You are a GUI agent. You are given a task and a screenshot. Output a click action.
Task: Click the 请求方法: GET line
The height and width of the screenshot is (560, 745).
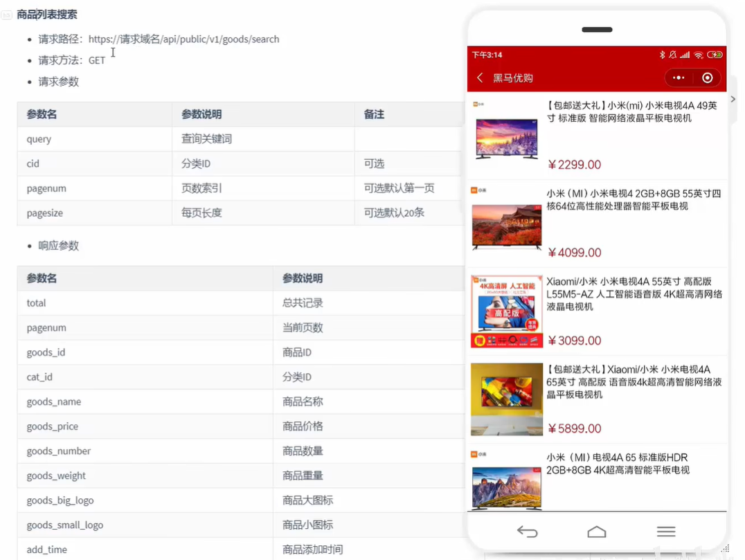(x=72, y=60)
